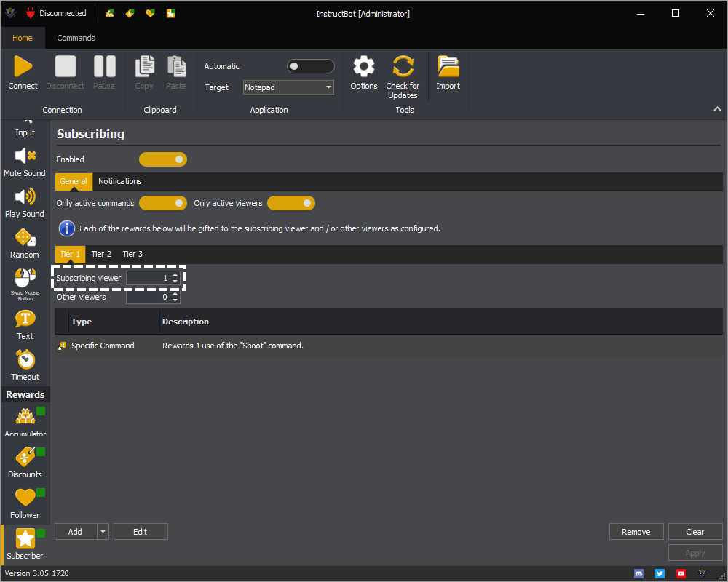Click the Disconnect stop icon
The image size is (728, 582).
click(65, 66)
